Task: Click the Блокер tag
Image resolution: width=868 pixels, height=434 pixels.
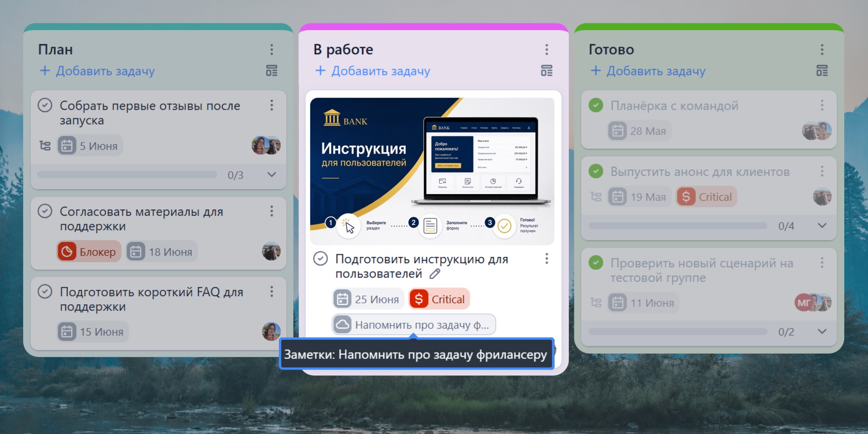Action: [x=89, y=252]
